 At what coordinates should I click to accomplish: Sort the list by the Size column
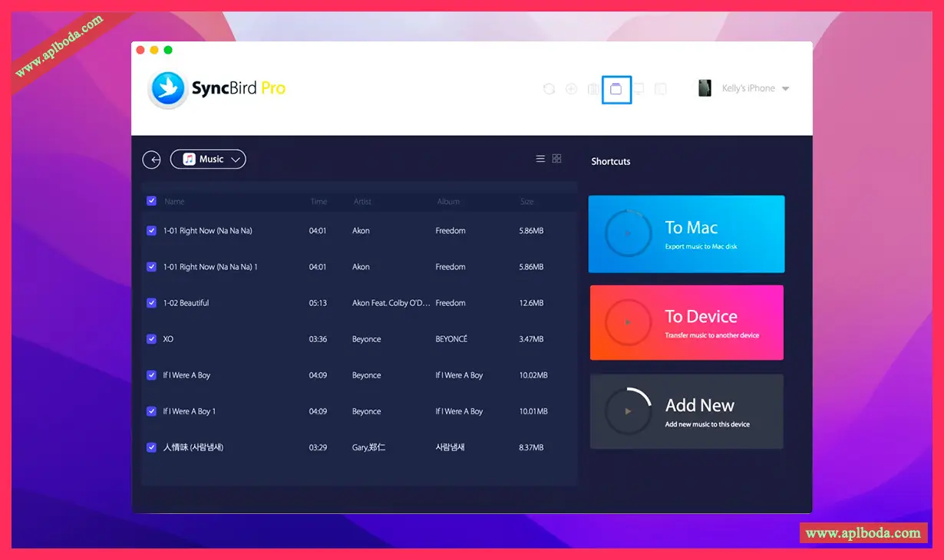(x=526, y=202)
